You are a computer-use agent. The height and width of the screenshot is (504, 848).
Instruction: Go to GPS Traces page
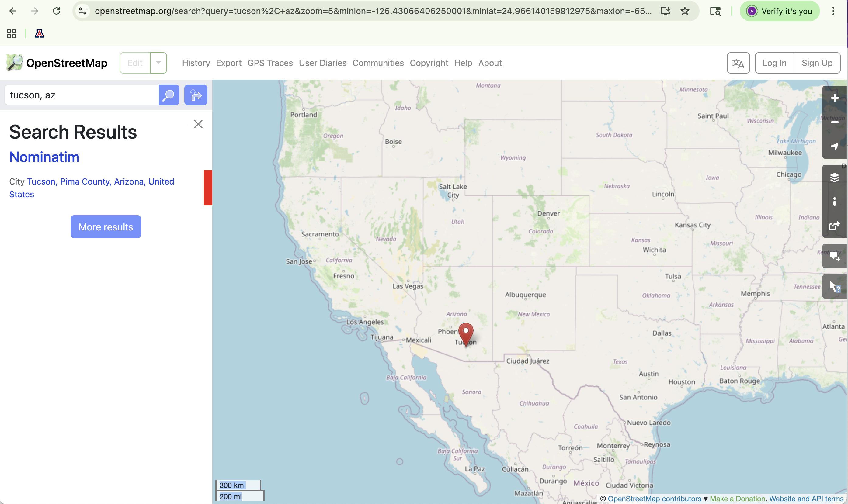coord(270,63)
